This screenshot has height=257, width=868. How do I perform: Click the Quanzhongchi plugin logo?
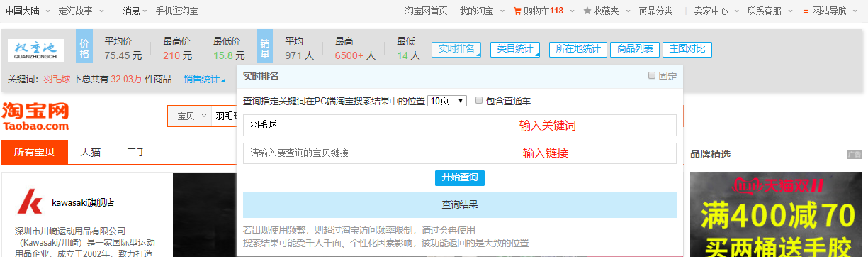point(35,50)
